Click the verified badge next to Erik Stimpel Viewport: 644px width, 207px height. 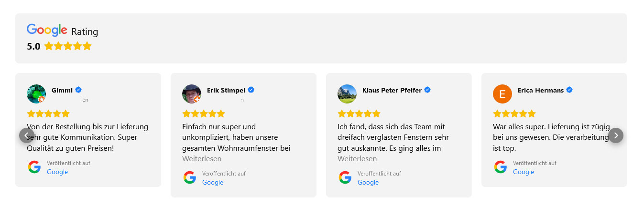click(251, 90)
